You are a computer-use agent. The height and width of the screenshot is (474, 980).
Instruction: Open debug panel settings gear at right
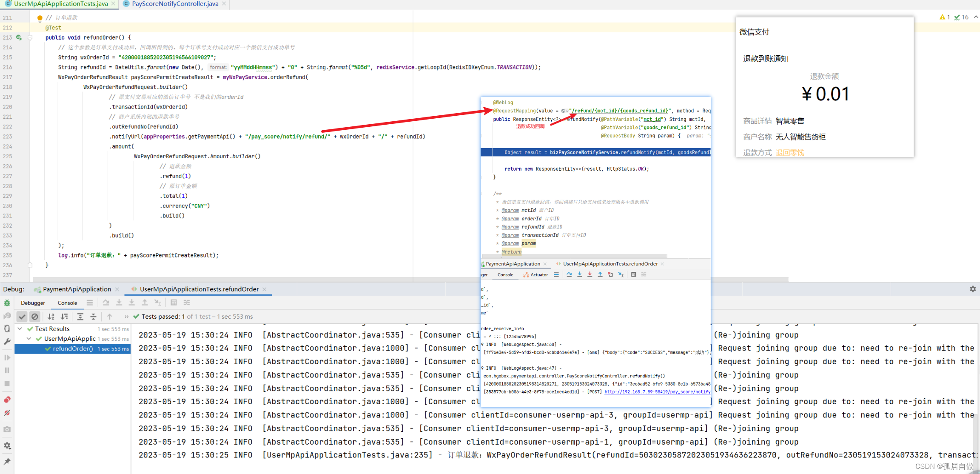[973, 289]
